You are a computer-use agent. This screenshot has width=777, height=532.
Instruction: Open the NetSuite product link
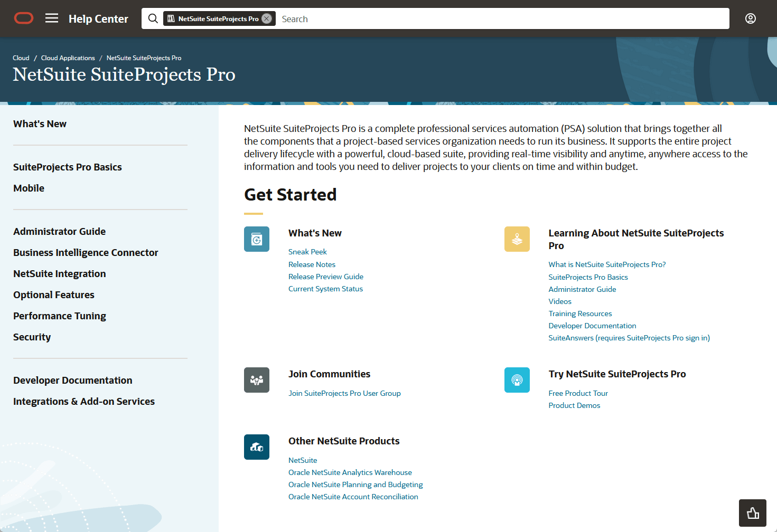(303, 460)
